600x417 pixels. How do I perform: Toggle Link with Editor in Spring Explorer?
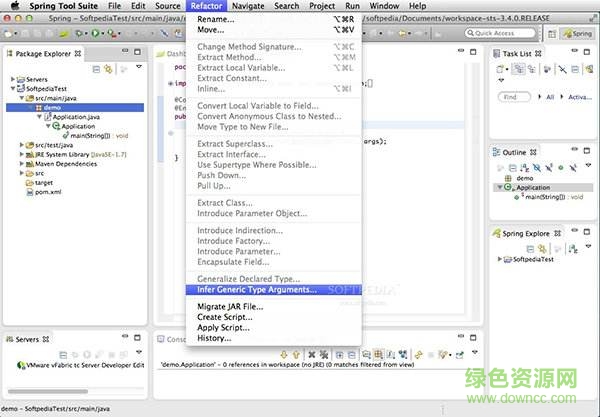[x=542, y=249]
